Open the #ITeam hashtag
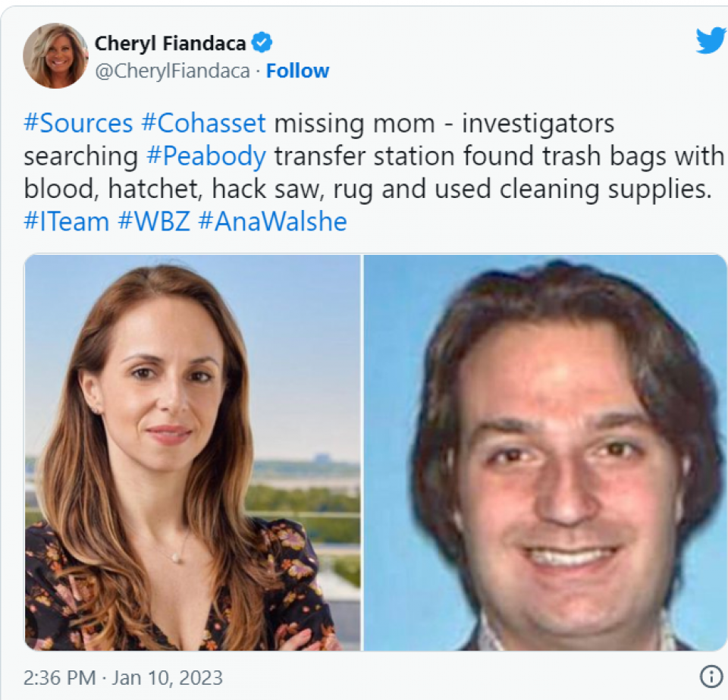The image size is (728, 700). coord(67,221)
